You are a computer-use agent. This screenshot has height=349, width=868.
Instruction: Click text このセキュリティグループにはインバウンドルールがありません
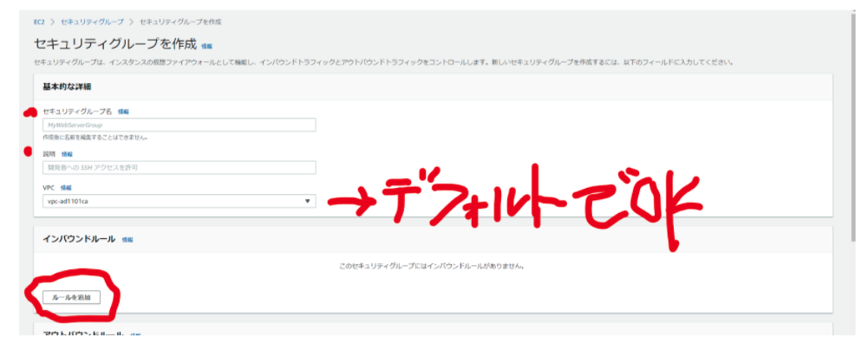(431, 266)
